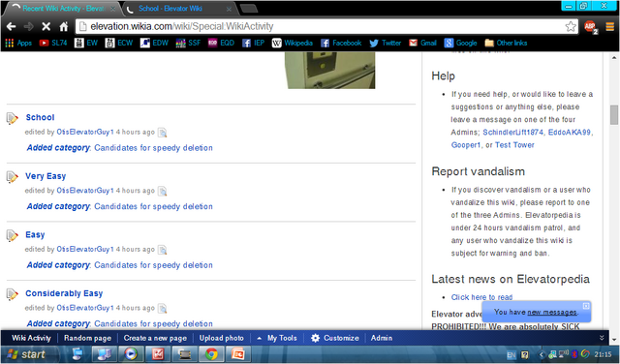The image size is (620, 364).
Task: Open OtisElevatorGuy1 profile under School
Action: point(85,132)
